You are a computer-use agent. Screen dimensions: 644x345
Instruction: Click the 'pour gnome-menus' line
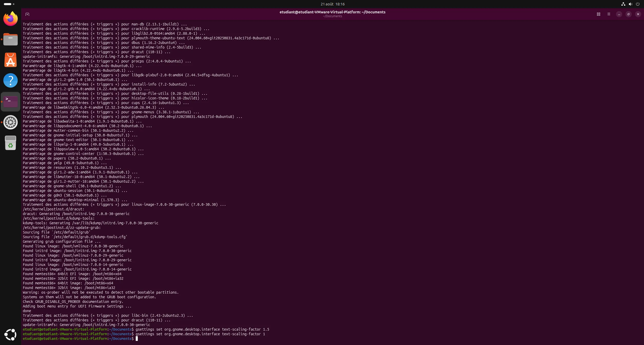pyautogui.click(x=111, y=112)
